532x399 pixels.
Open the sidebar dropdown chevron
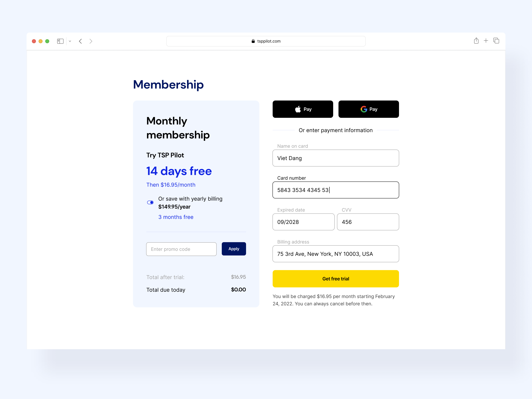tap(70, 41)
